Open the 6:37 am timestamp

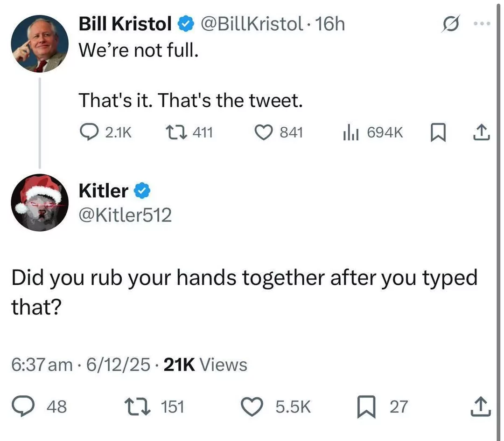click(x=42, y=365)
